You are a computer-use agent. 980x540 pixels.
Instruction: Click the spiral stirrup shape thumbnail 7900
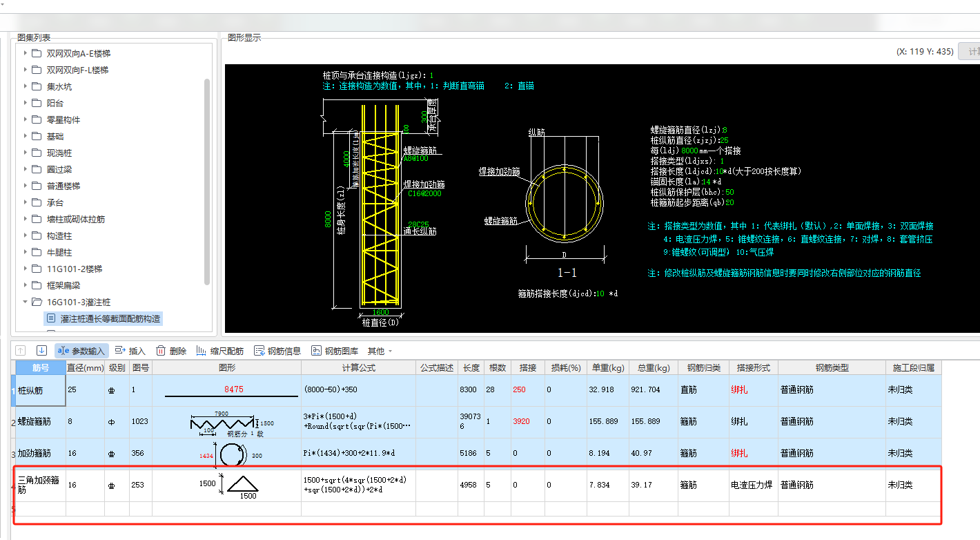coord(226,422)
